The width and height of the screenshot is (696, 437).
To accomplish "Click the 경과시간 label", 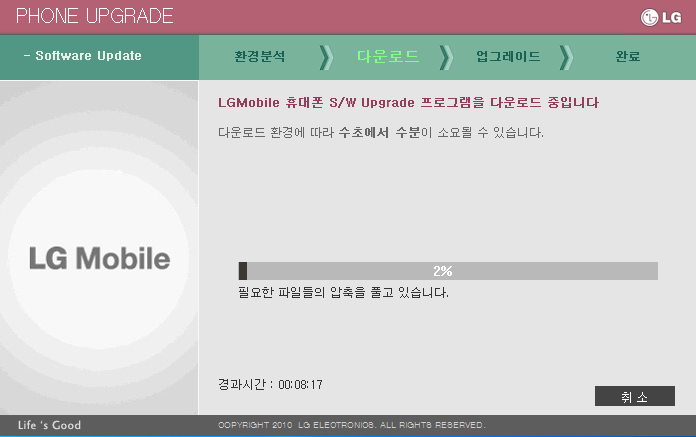I will tap(242, 384).
